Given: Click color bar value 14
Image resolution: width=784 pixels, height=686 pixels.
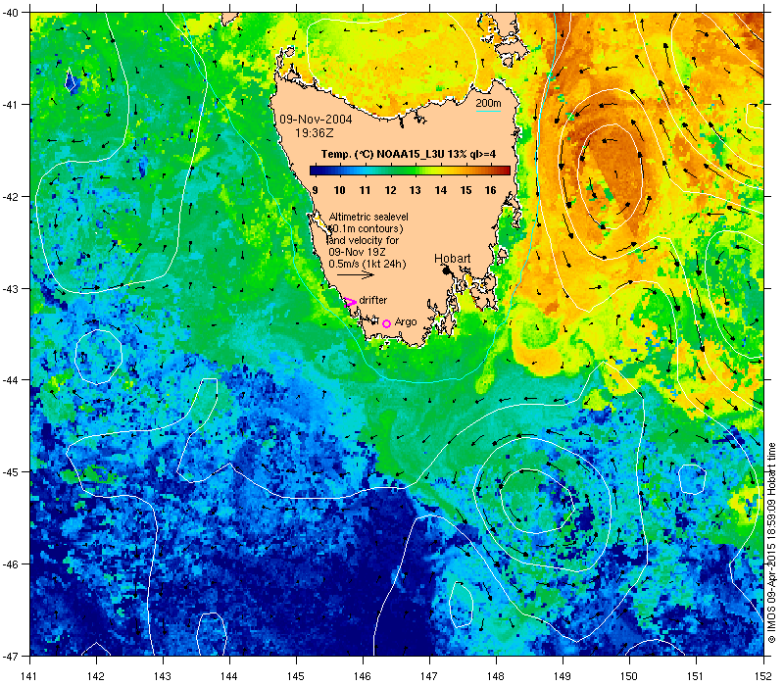Looking at the screenshot, I should click(440, 190).
